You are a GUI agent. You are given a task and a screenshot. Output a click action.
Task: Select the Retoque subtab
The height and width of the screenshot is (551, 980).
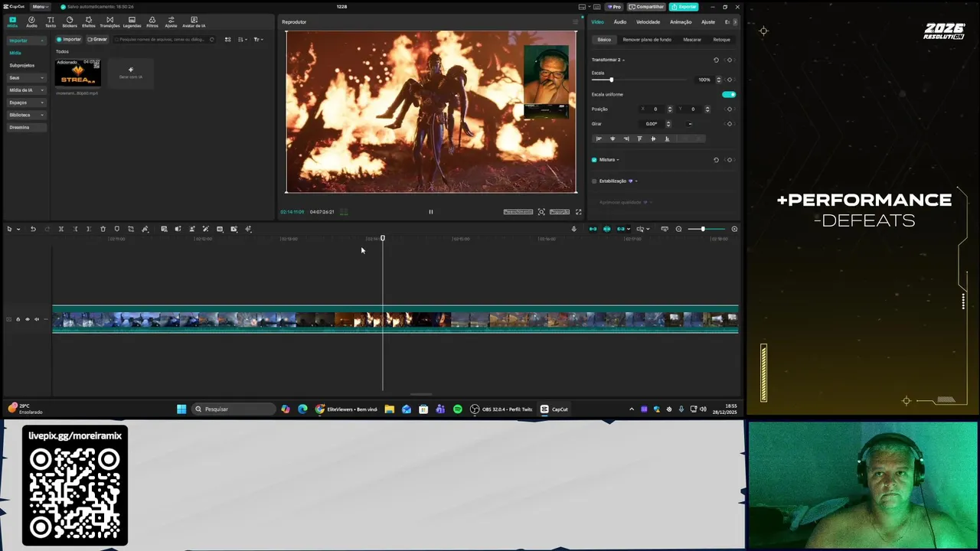721,40
